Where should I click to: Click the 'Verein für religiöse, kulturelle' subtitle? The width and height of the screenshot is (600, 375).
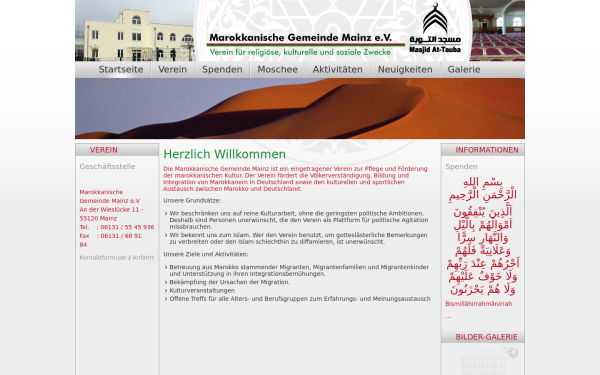[x=300, y=52]
